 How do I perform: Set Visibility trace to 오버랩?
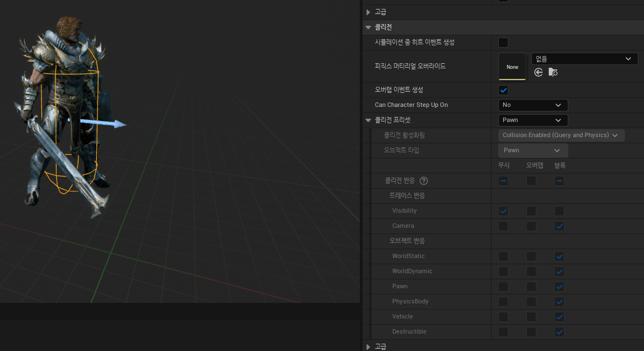pos(531,211)
